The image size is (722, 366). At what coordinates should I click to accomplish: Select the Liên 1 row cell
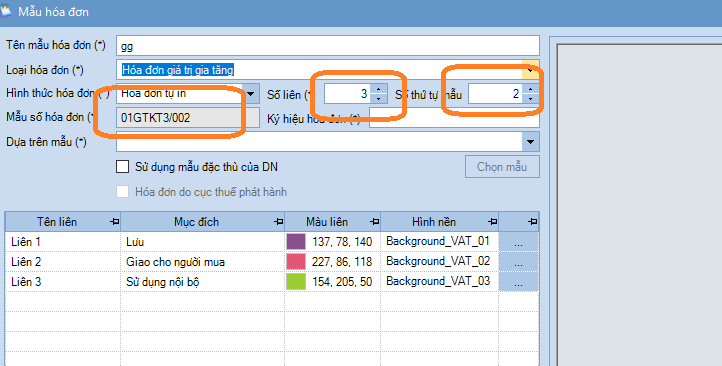pos(63,242)
